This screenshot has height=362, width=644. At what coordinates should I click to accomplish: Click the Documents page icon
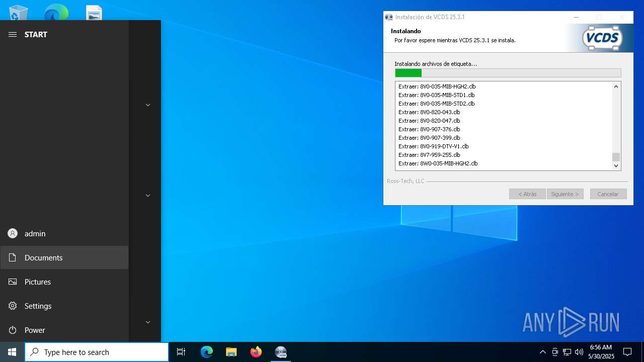click(13, 257)
